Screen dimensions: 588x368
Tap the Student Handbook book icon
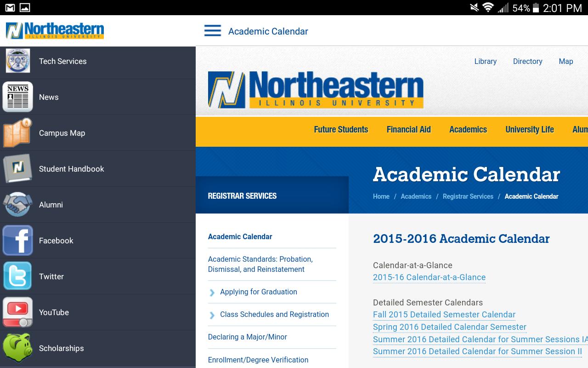(x=18, y=168)
